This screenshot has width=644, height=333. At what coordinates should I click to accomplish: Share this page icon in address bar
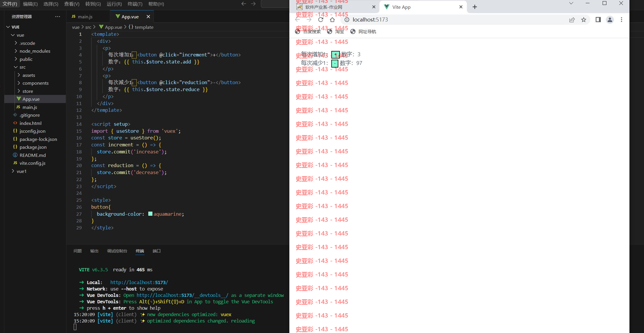point(572,20)
